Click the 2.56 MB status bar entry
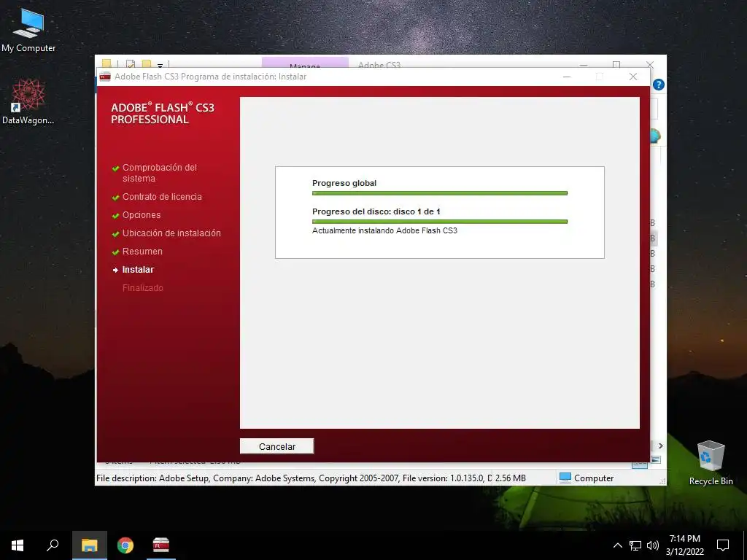 click(x=510, y=478)
